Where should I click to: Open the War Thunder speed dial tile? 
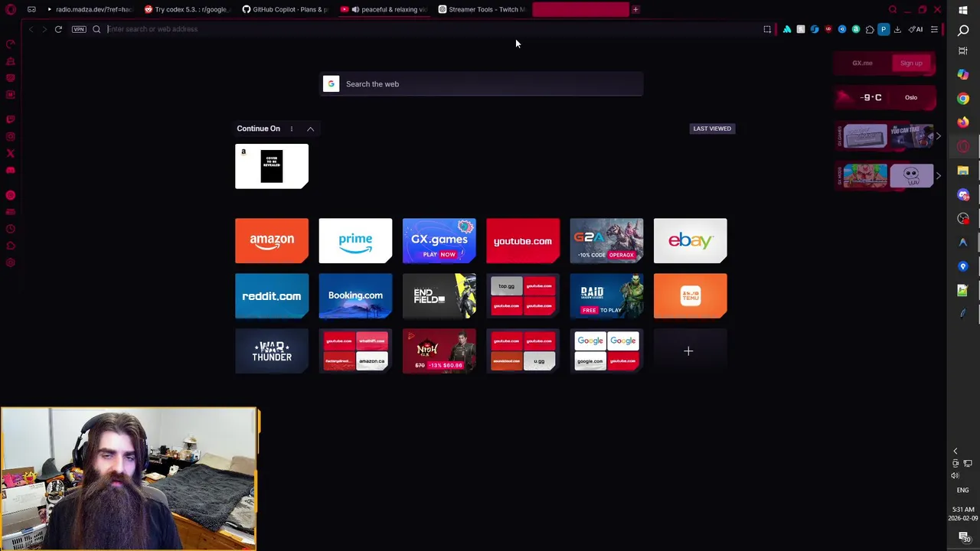(x=272, y=350)
